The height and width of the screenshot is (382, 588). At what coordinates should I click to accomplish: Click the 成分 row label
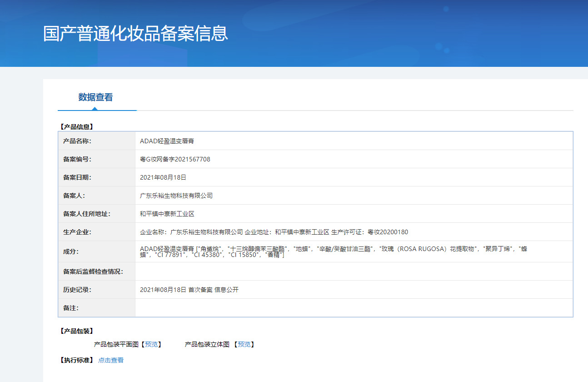71,251
